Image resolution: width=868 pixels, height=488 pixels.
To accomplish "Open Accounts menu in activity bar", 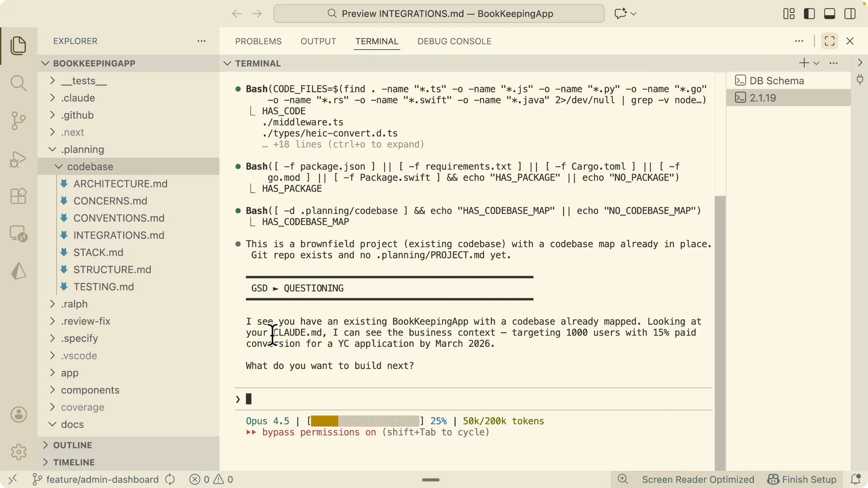I will coord(19,414).
